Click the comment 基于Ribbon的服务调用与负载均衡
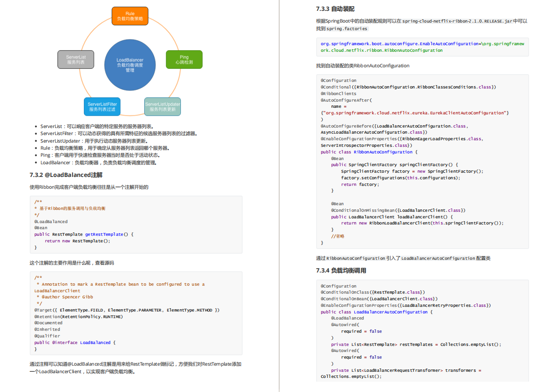547x392 pixels. click(72, 208)
